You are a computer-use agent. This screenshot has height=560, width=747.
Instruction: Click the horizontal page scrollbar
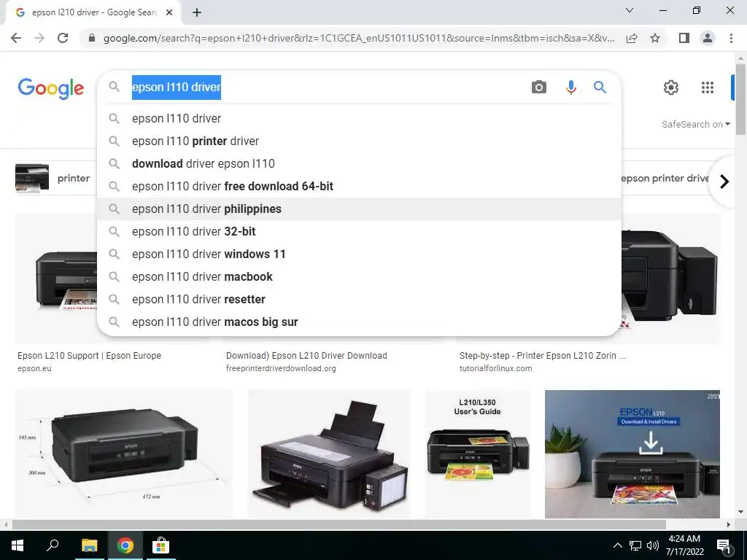pyautogui.click(x=338, y=524)
